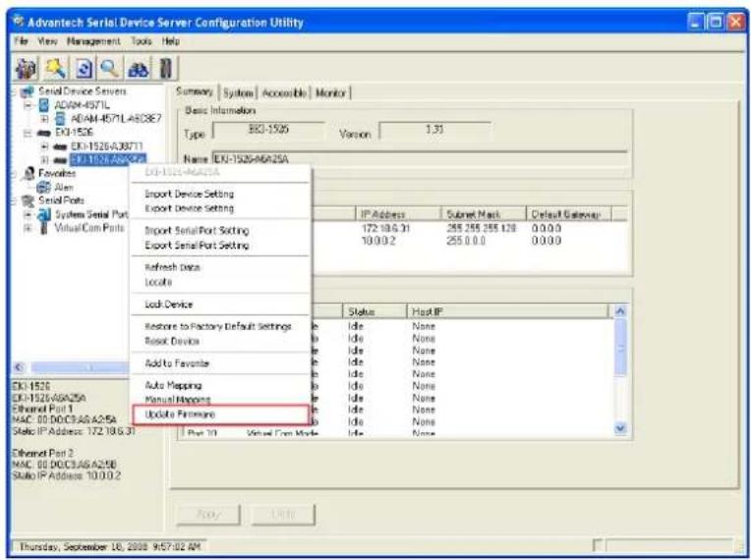
Task: Select the Allen favorite in tree
Action: 64,187
